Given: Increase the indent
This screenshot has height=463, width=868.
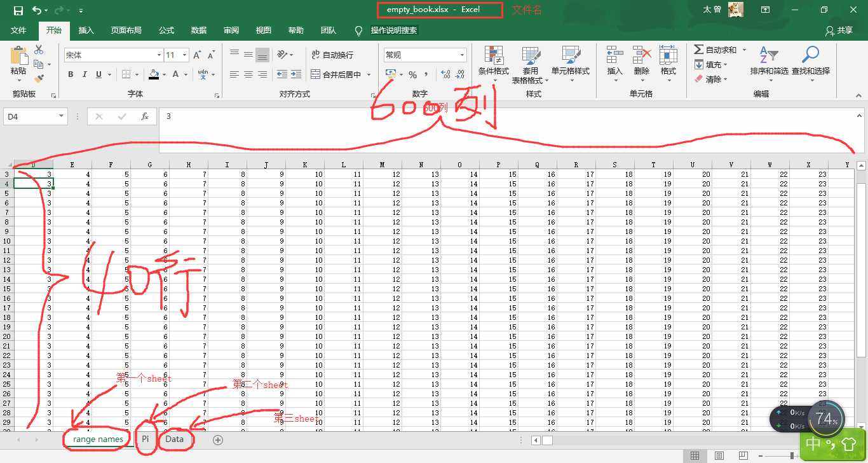Looking at the screenshot, I should click(x=297, y=74).
